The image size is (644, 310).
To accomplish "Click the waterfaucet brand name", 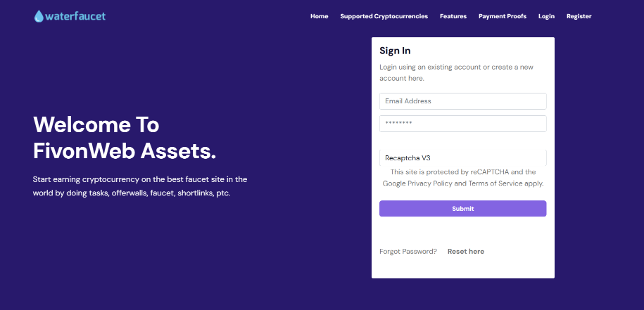I will 75,15.
